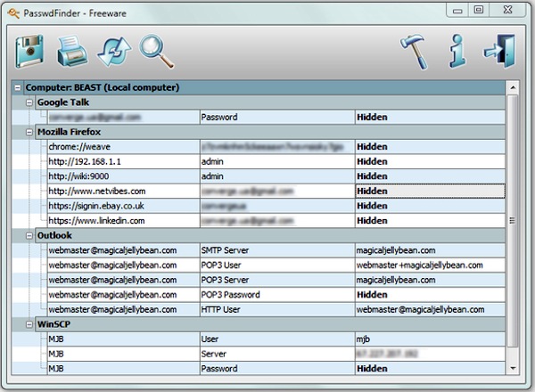Click the scrollbar up arrow
Viewport: 535px width, 392px height.
coord(513,88)
